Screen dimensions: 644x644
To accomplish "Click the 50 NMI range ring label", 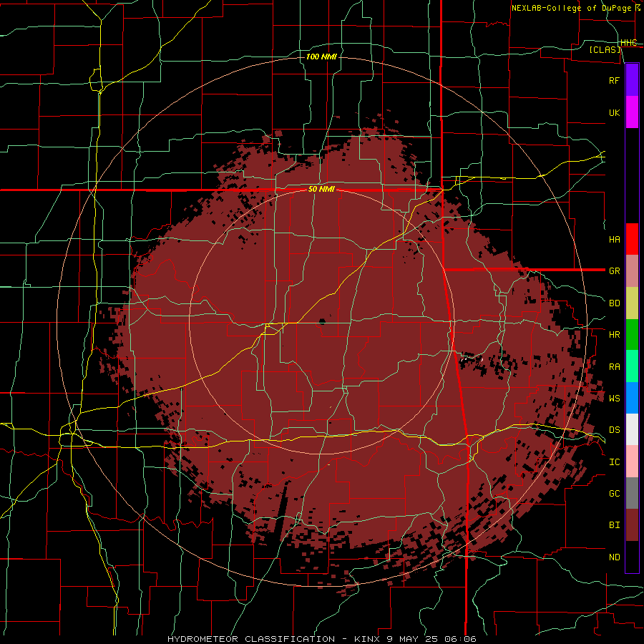I will pos(321,190).
